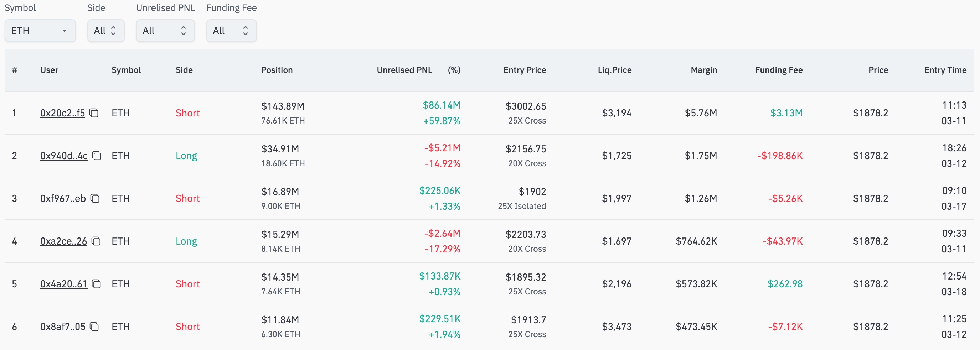Open the user address link 0x20c2..f5
Image resolution: width=980 pixels, height=350 pixels.
click(x=62, y=113)
